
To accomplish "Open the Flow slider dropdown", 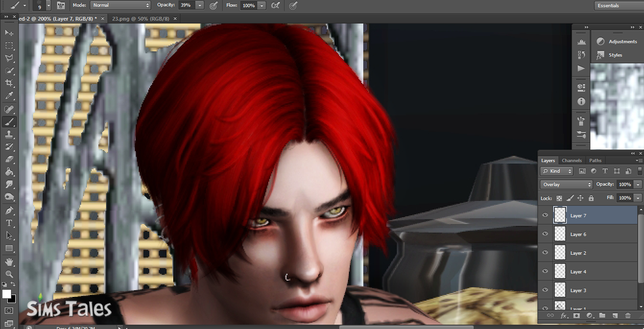I will [x=262, y=5].
